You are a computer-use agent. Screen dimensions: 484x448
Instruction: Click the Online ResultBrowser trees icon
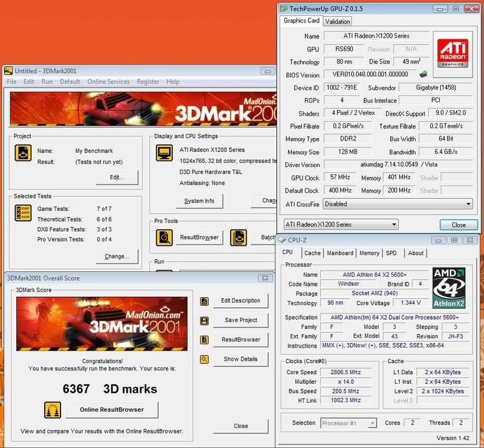point(53,410)
